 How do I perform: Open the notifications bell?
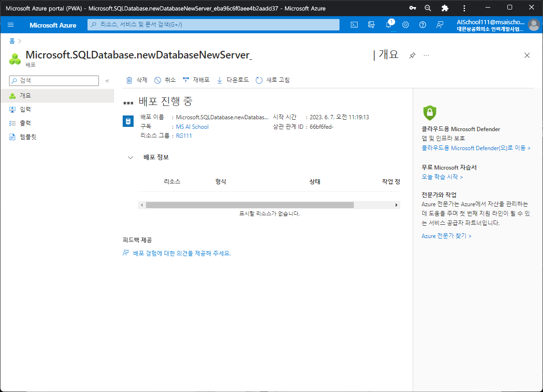coord(389,24)
